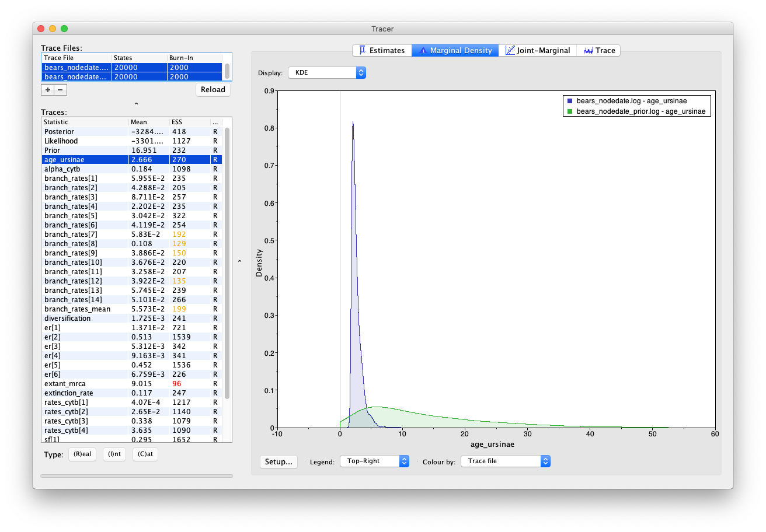Image resolution: width=766 pixels, height=532 pixels.
Task: Select the rates_cytb[1] row
Action: [132, 402]
